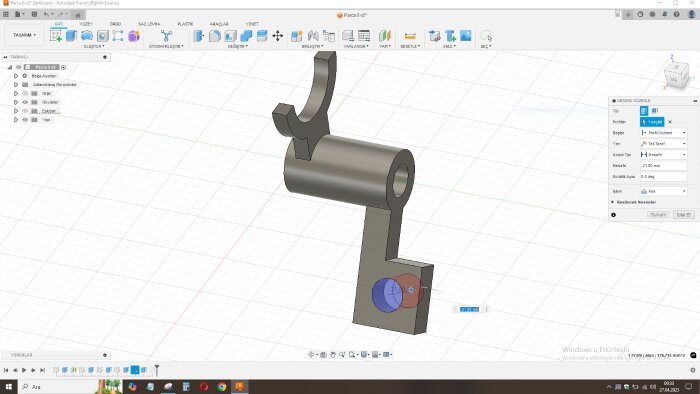Clear the profile selection with X
The width and height of the screenshot is (700, 394).
670,122
